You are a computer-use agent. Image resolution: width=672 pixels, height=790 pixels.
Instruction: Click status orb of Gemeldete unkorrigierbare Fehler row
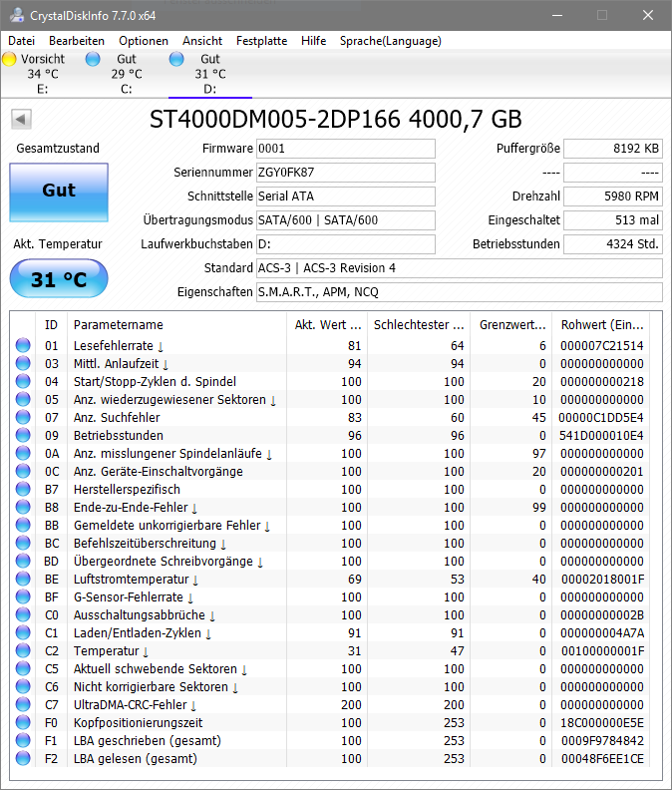[x=23, y=525]
